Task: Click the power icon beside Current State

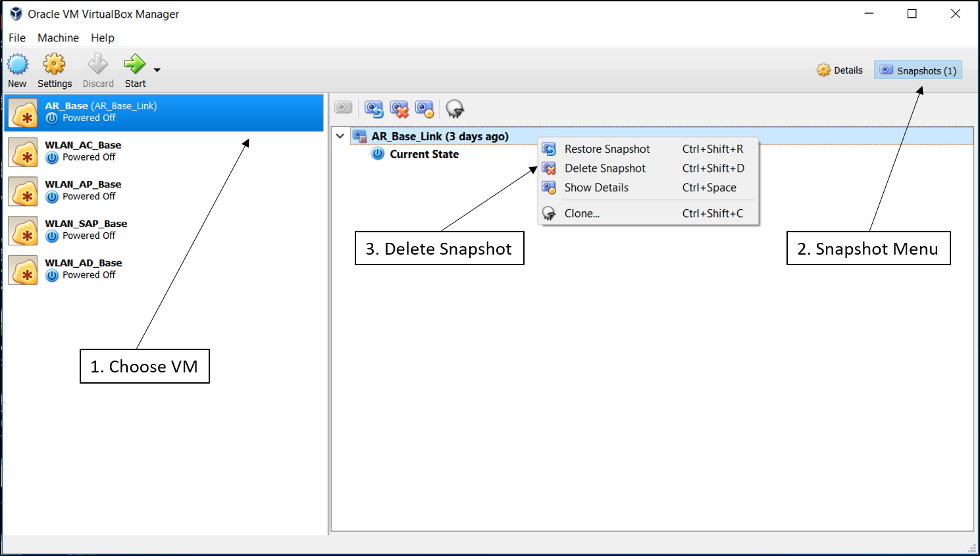Action: [x=378, y=154]
